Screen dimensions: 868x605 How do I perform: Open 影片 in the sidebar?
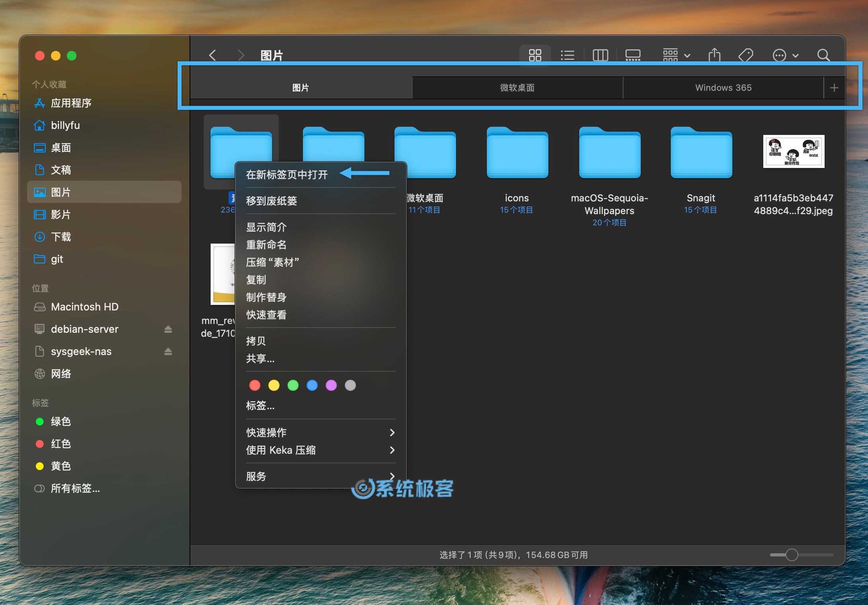click(x=104, y=215)
